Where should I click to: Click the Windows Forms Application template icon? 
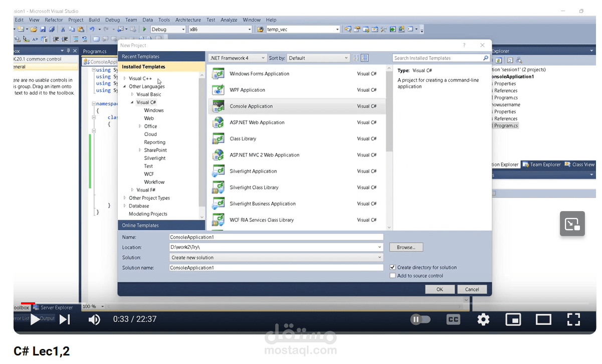(x=218, y=74)
